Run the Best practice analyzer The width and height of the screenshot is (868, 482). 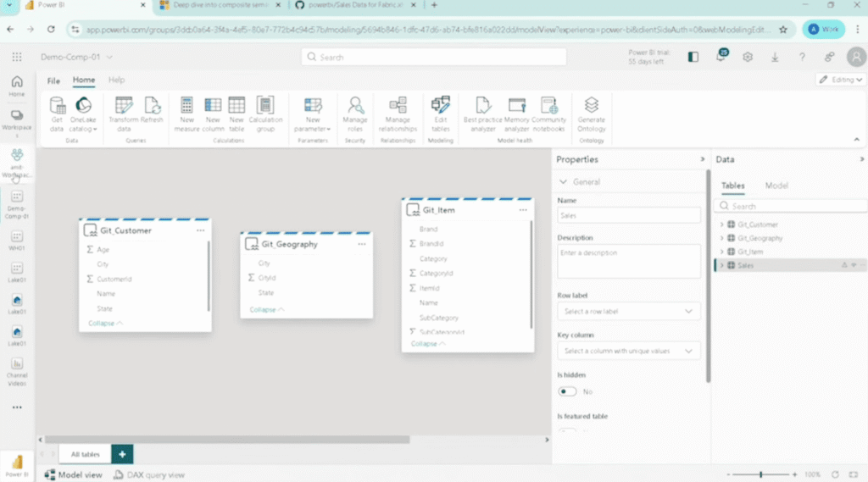[482, 114]
